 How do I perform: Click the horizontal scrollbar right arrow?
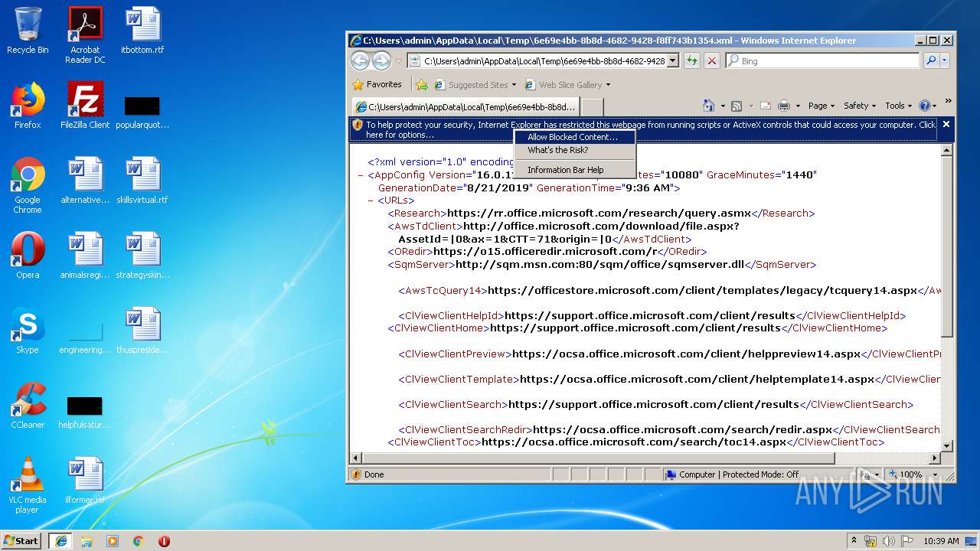pyautogui.click(x=934, y=458)
